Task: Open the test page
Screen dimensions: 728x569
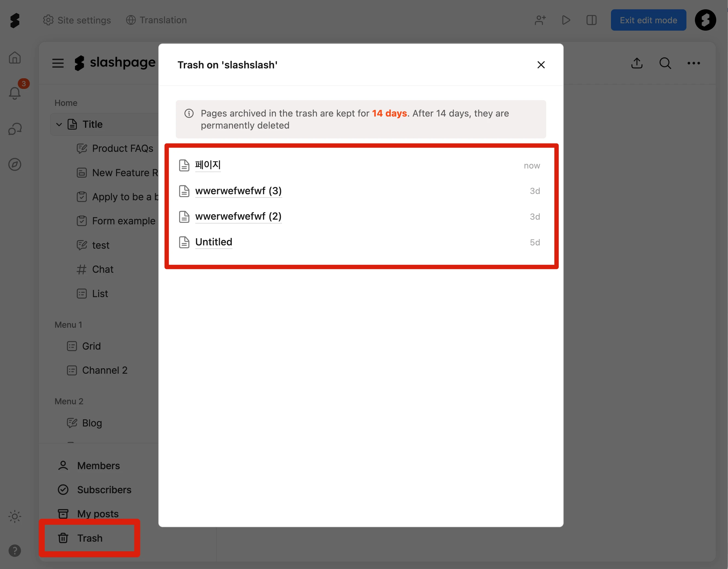Action: click(x=93, y=245)
